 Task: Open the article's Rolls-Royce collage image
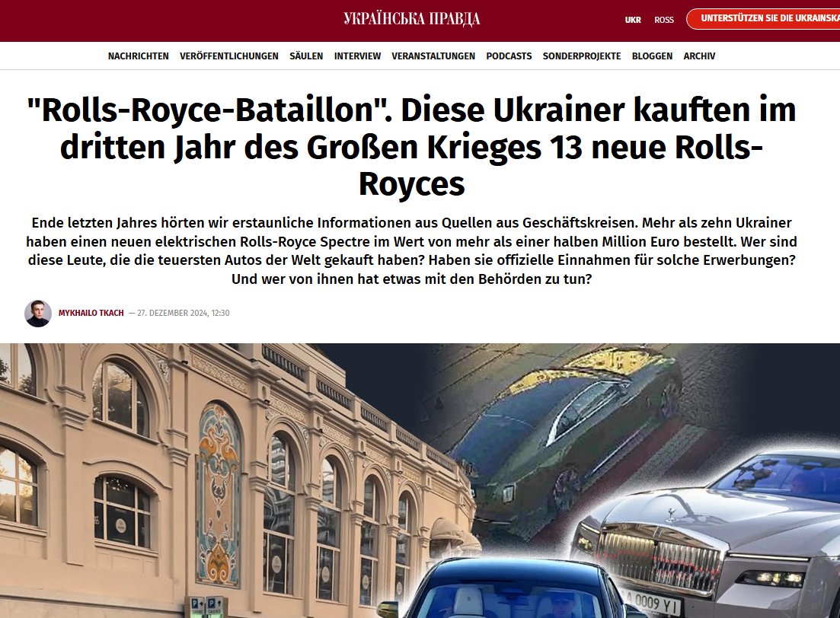point(420,480)
